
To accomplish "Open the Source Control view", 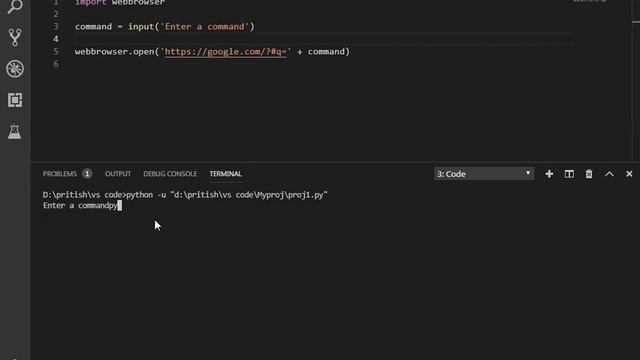I will (15, 37).
